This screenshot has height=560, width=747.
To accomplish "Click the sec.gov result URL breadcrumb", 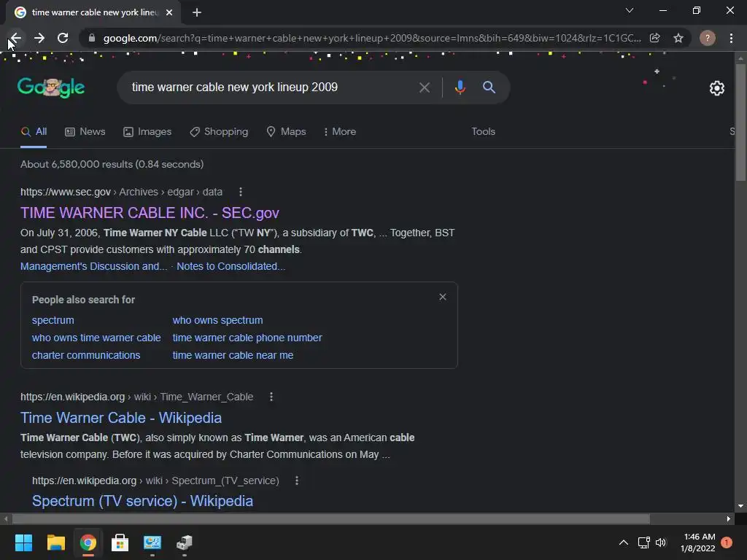I will pos(122,192).
